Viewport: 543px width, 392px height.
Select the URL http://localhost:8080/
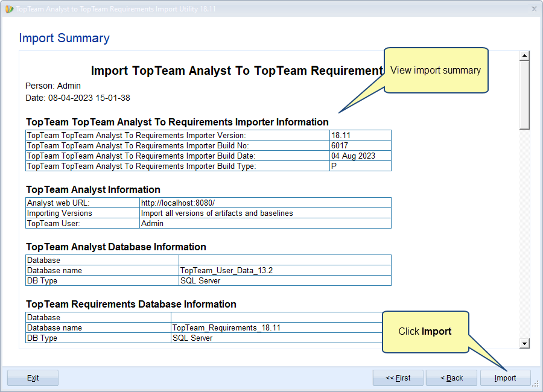point(178,203)
